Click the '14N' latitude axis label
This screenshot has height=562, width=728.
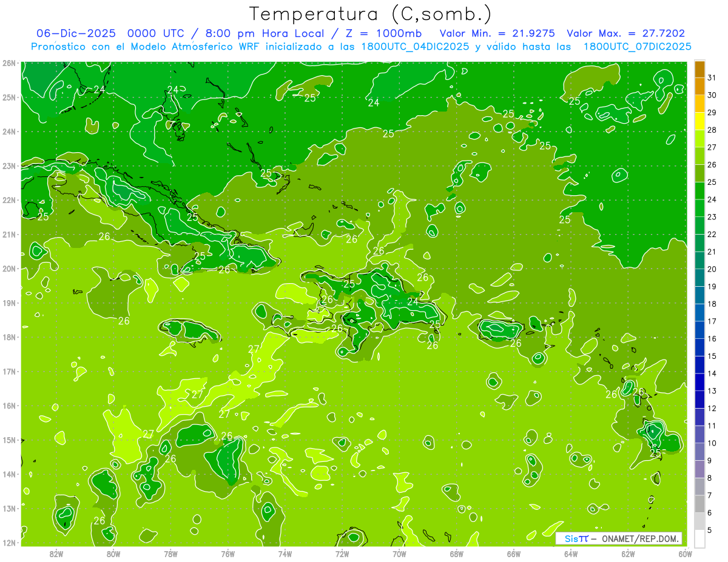(x=9, y=474)
